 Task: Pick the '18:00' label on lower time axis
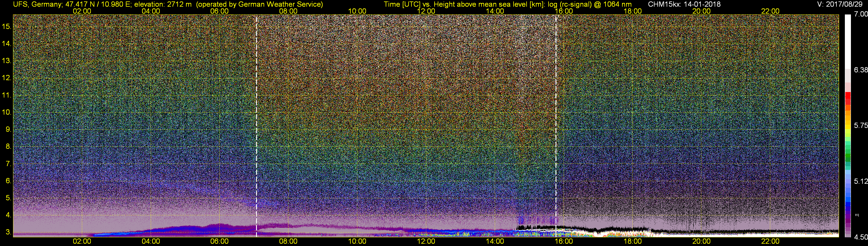click(x=632, y=241)
